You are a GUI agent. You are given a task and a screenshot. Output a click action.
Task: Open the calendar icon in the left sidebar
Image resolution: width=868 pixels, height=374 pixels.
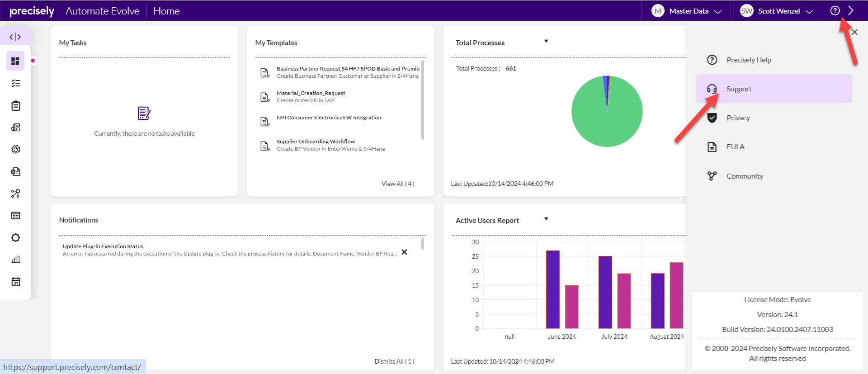(16, 282)
